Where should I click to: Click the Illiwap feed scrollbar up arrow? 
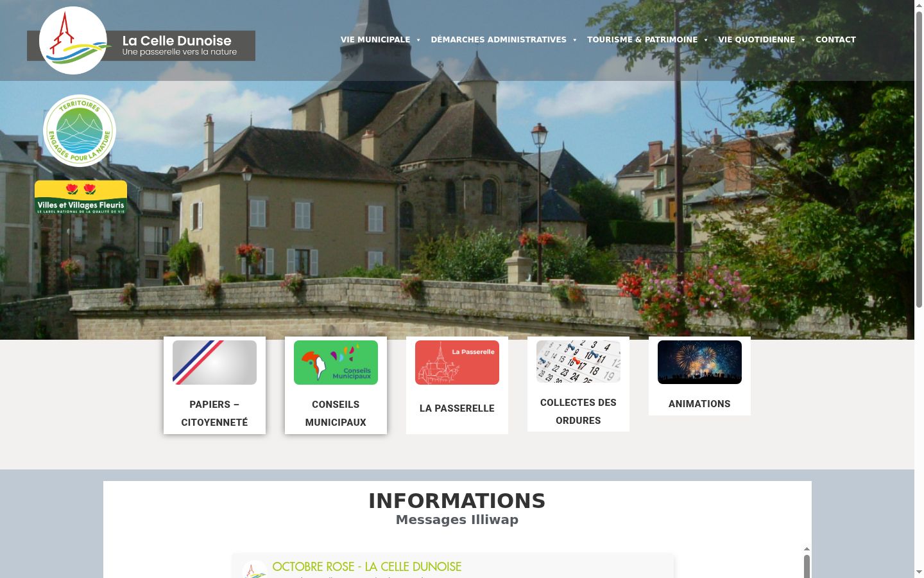point(807,549)
